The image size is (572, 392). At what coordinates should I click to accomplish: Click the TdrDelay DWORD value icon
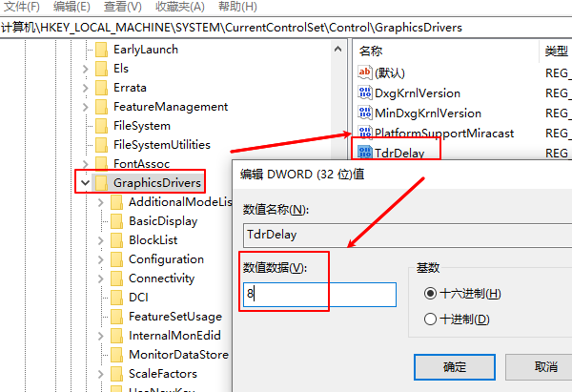pyautogui.click(x=365, y=153)
